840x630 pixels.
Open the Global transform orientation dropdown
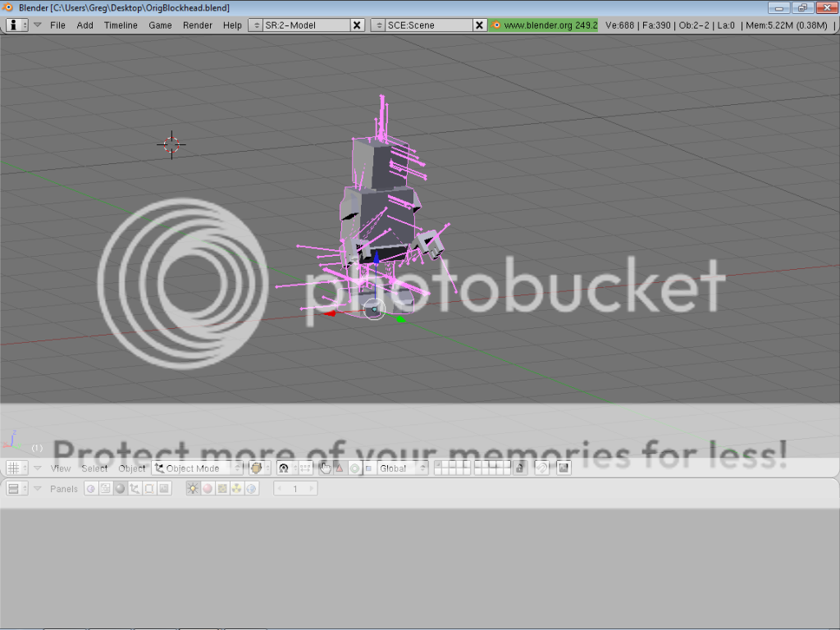402,468
